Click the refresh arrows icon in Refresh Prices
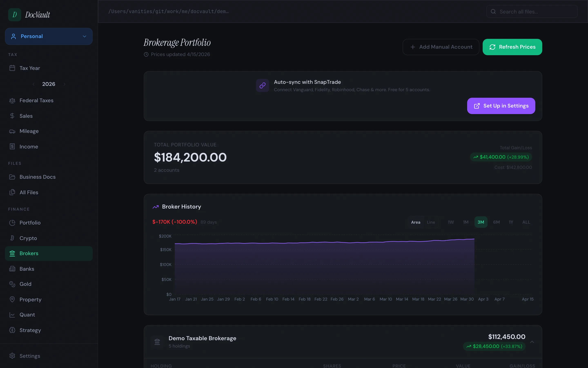 492,47
